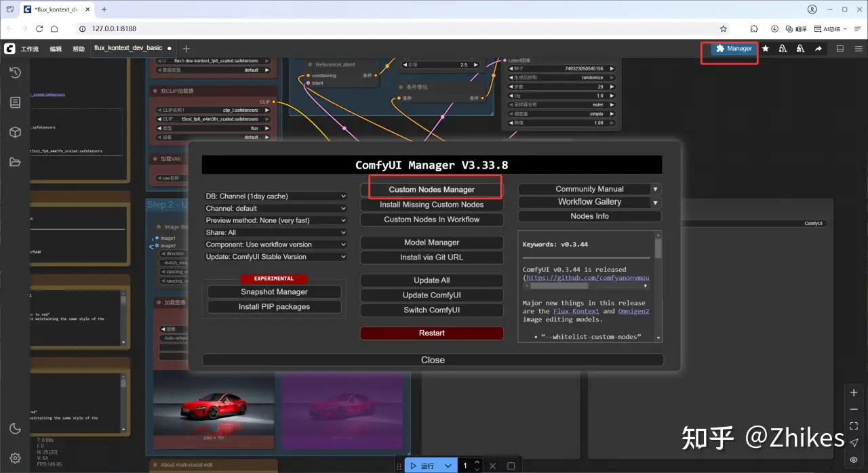Expand the run button options chevron

(x=448, y=466)
